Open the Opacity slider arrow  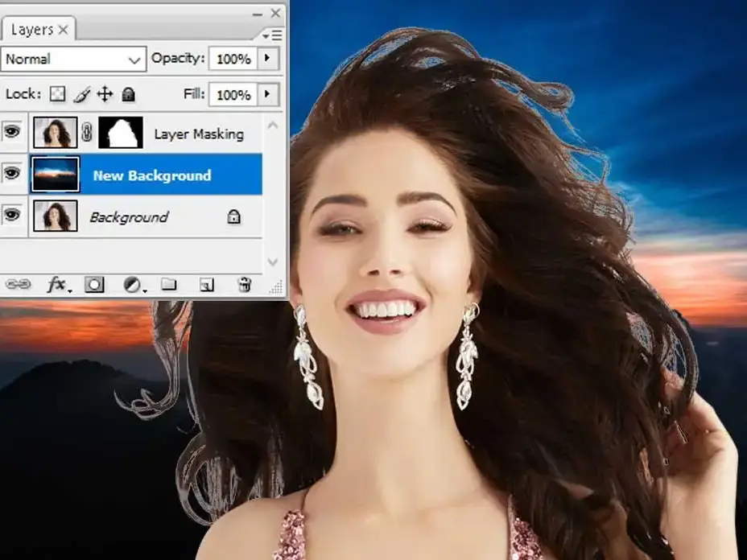coord(268,58)
